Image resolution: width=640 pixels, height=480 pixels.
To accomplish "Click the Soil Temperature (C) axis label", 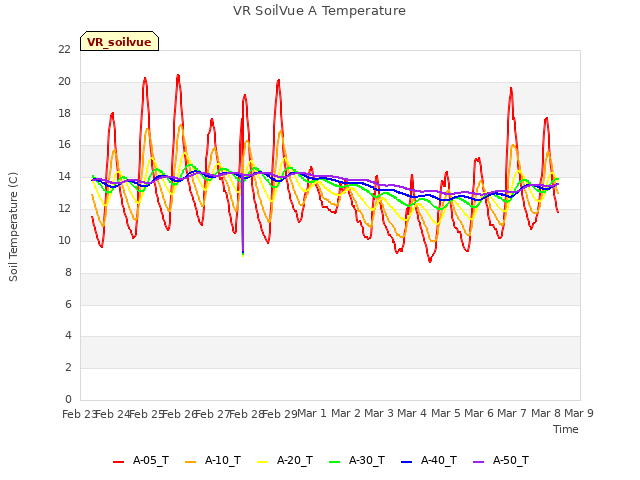I will [x=13, y=227].
